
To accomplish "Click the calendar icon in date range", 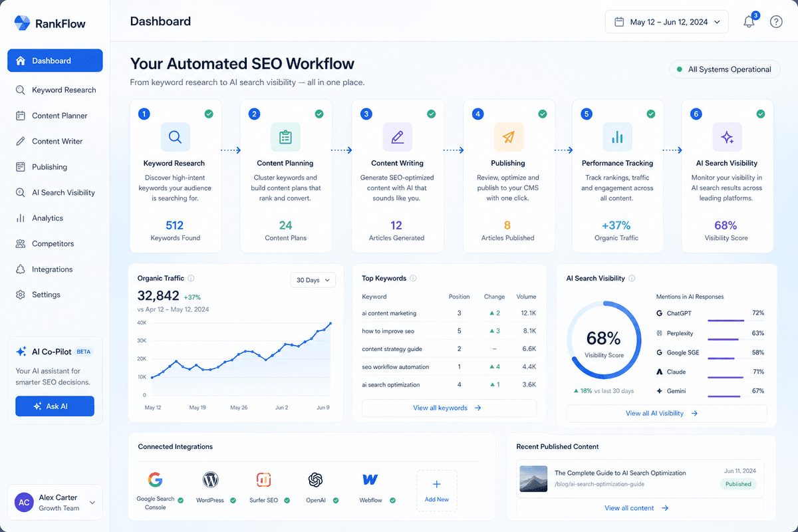I will click(x=619, y=22).
